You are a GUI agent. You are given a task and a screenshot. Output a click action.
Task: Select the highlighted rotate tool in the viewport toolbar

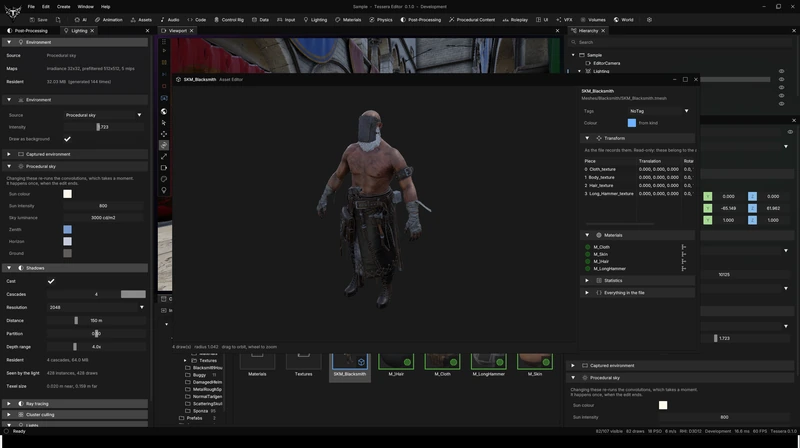(164, 145)
